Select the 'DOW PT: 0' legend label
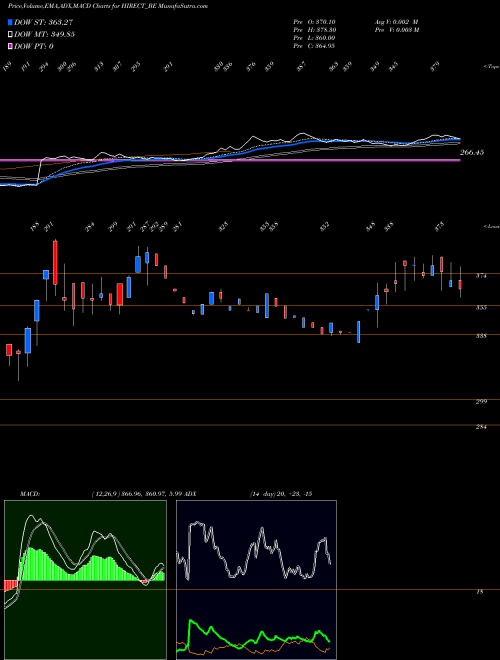Viewport: 500px width, 660px height. tap(34, 47)
